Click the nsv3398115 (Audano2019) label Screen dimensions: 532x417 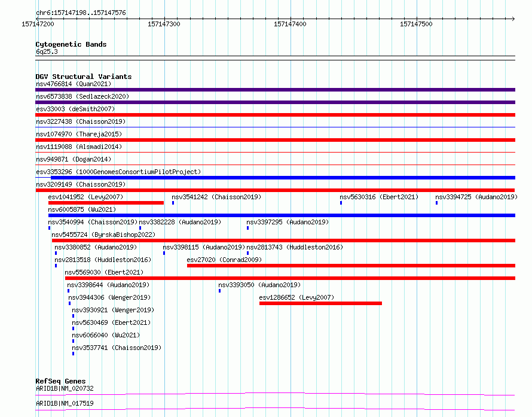click(204, 247)
